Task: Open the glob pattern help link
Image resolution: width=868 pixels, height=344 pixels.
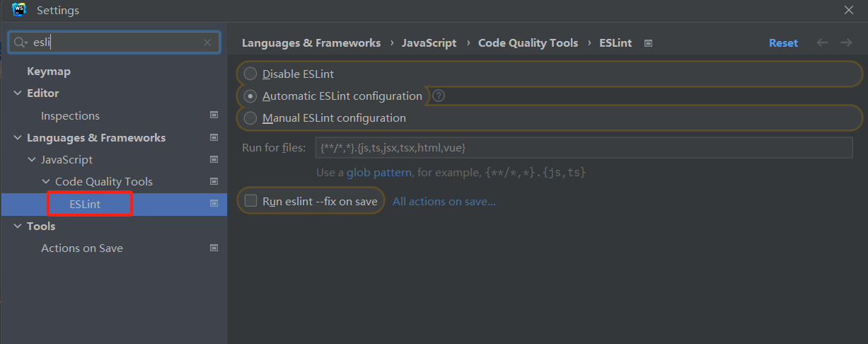Action: click(x=378, y=172)
